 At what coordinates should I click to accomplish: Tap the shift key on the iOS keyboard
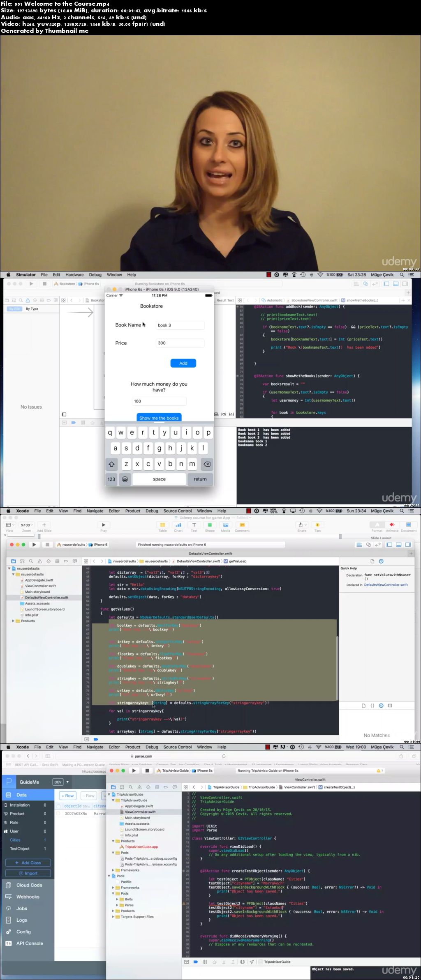[x=111, y=464]
